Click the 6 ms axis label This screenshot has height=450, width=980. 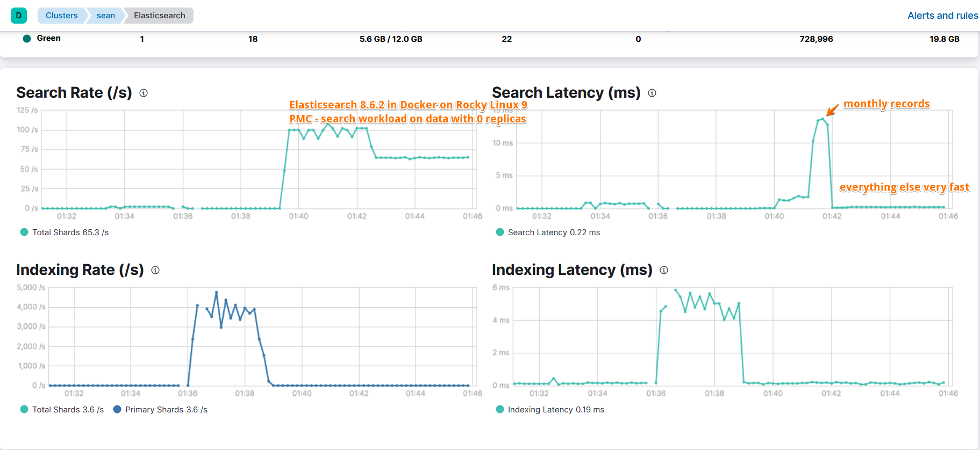click(501, 287)
